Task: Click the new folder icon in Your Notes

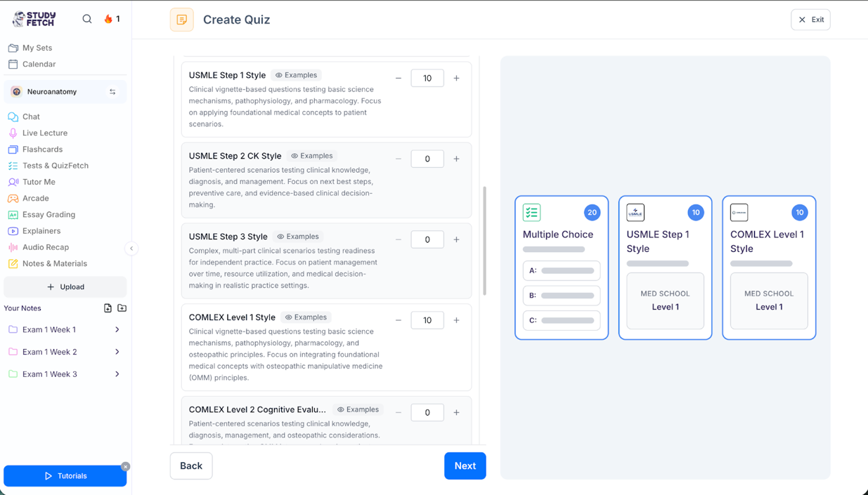Action: [x=122, y=308]
